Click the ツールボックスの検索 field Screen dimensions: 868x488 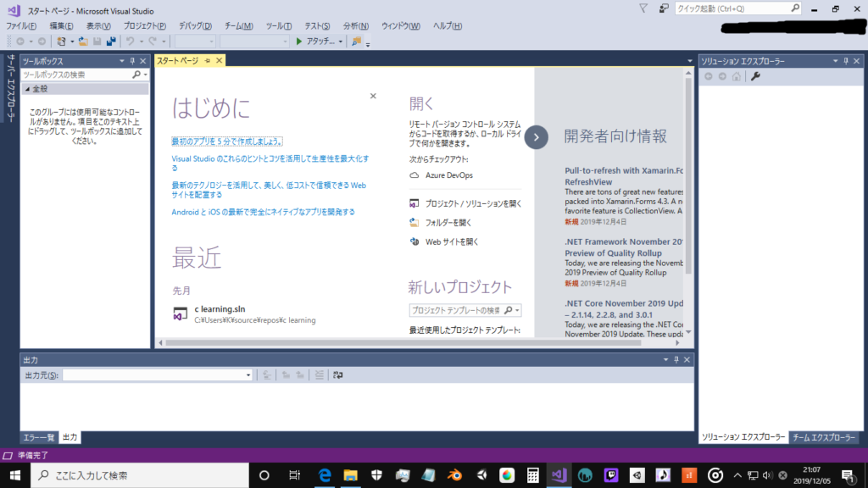76,75
